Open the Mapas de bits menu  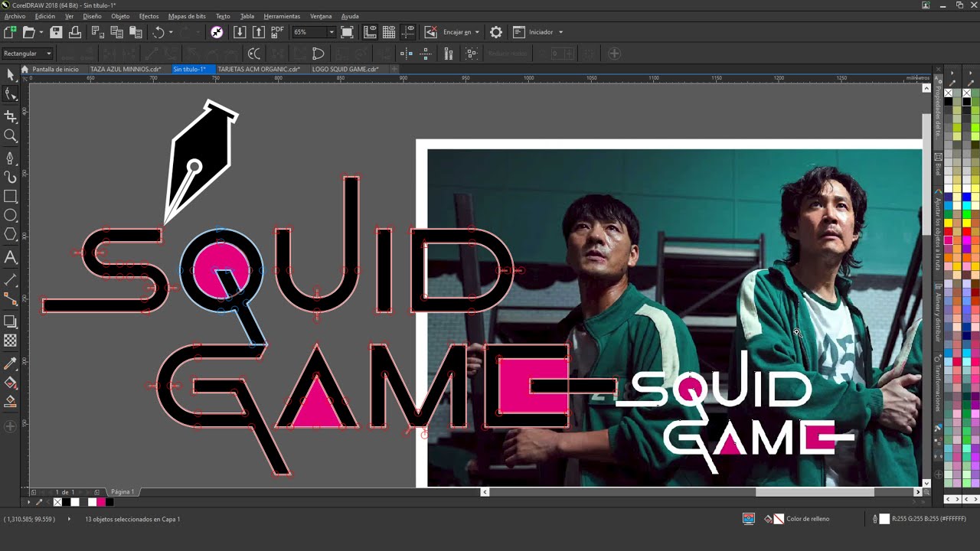point(187,16)
